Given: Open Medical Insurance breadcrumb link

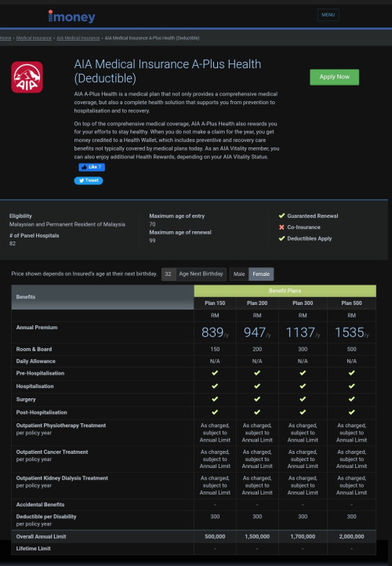Looking at the screenshot, I should pos(34,38).
